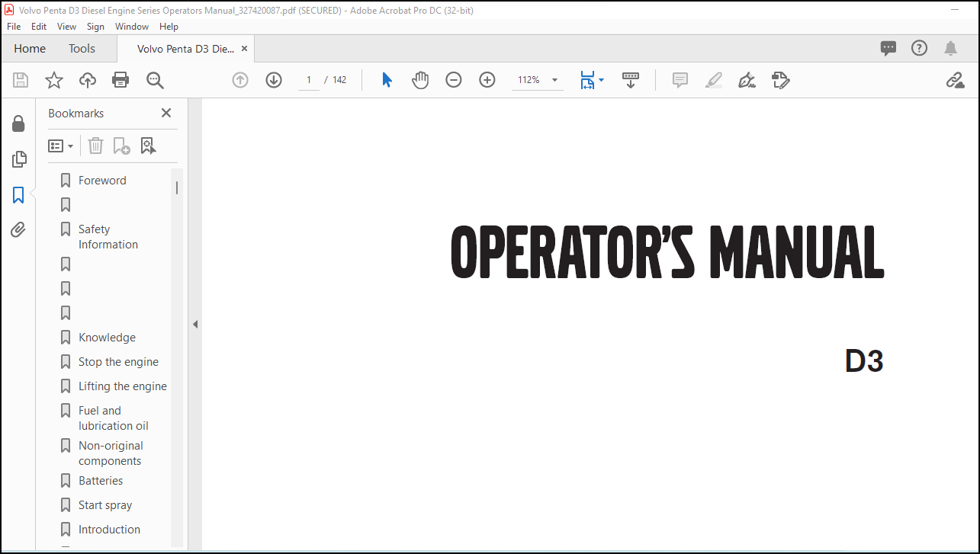Click the Save file icon
Viewport: 980px width, 554px height.
coord(21,80)
